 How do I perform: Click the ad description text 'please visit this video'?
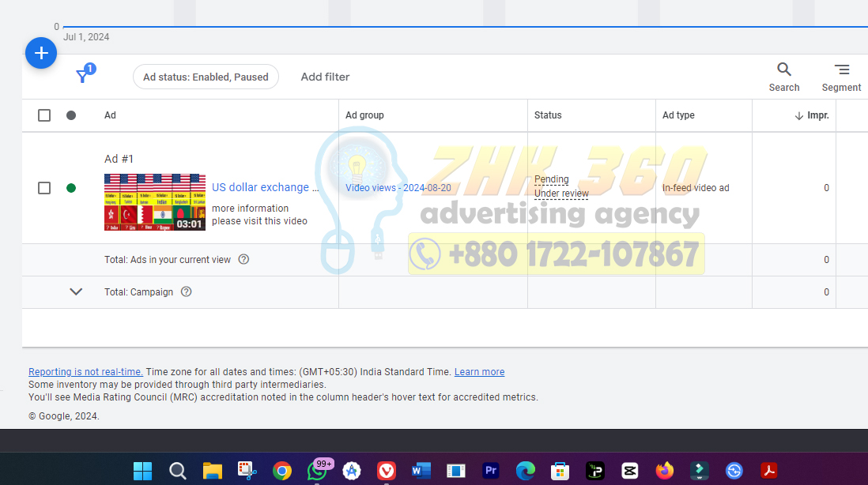(259, 221)
